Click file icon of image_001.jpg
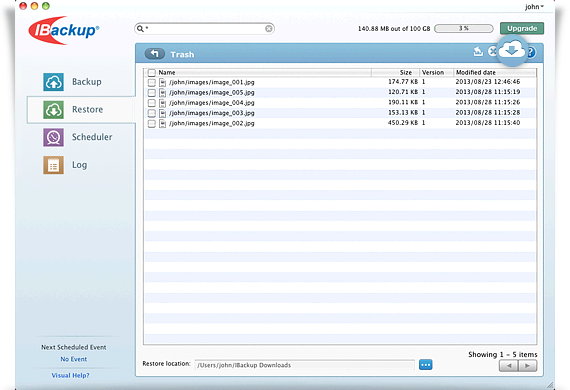 pos(162,83)
